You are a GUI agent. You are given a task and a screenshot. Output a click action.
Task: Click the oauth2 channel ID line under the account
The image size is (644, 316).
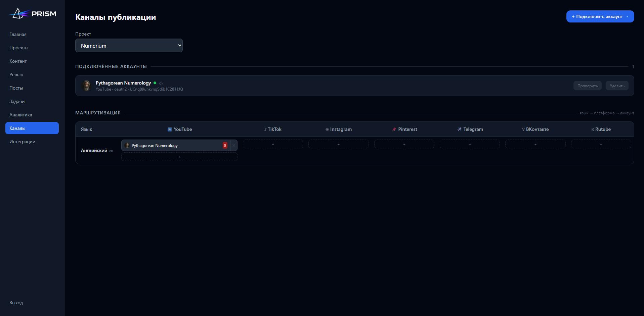click(x=139, y=89)
